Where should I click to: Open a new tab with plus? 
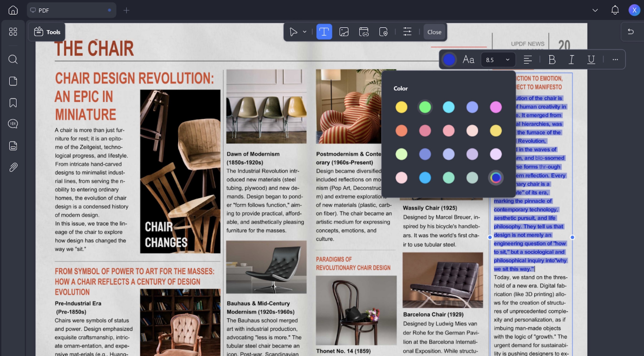pos(126,10)
